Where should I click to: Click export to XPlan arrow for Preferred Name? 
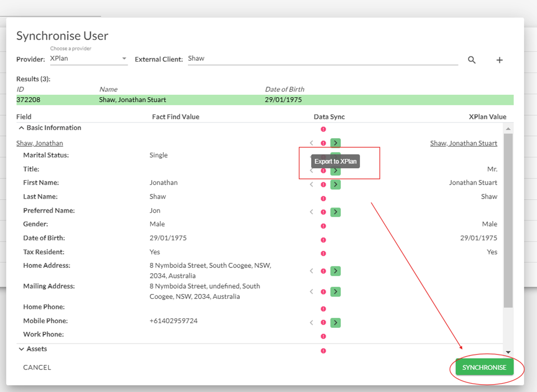pyautogui.click(x=335, y=212)
